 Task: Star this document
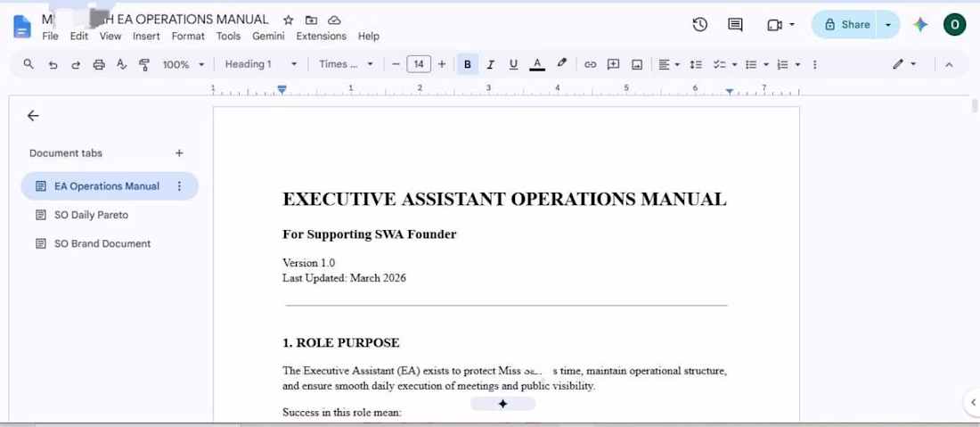pos(288,20)
